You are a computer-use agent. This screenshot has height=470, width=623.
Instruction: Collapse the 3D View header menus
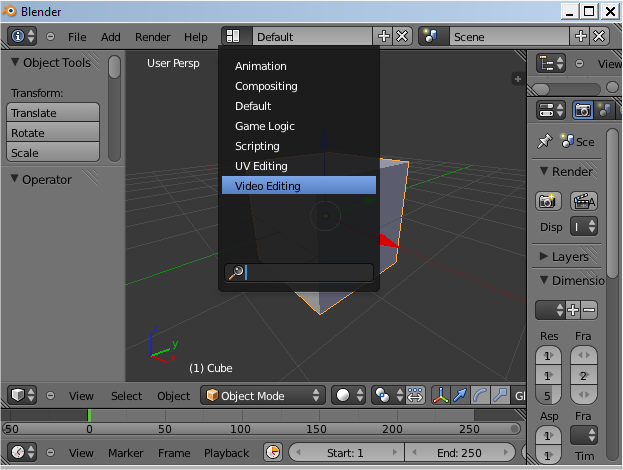click(x=50, y=395)
